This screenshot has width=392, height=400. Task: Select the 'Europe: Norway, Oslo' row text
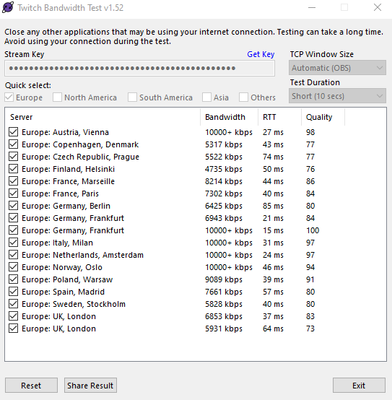[62, 267]
